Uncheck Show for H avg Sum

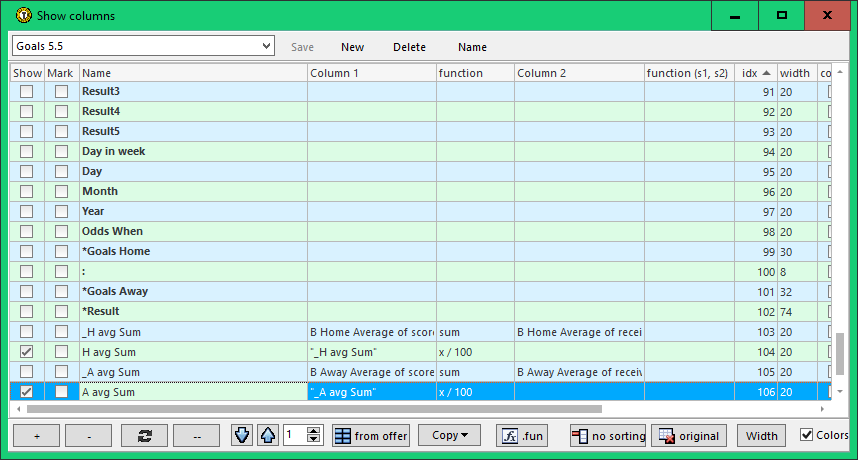coord(27,352)
